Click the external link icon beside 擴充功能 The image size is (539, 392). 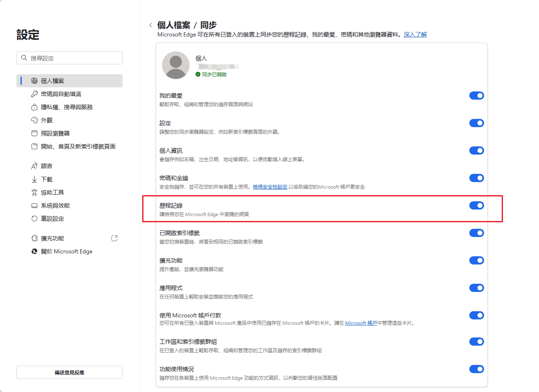pyautogui.click(x=114, y=238)
